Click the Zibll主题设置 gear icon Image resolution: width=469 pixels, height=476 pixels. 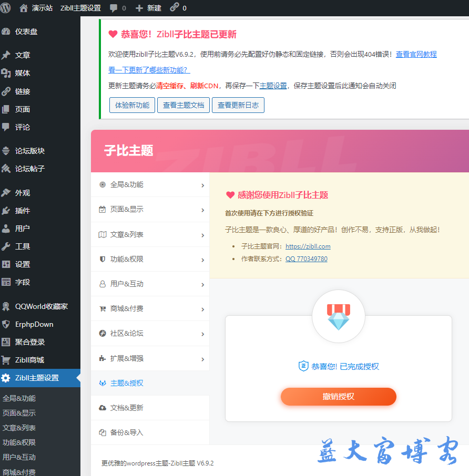6,378
